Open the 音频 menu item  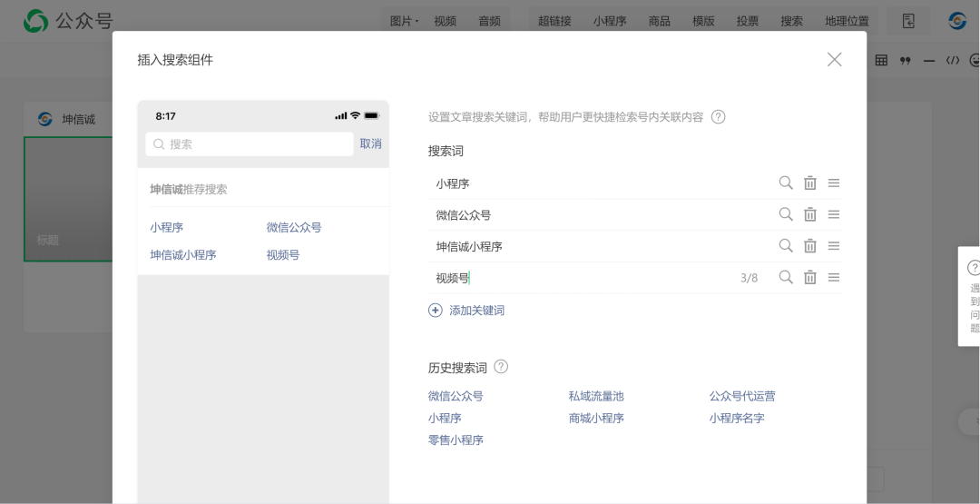[489, 21]
